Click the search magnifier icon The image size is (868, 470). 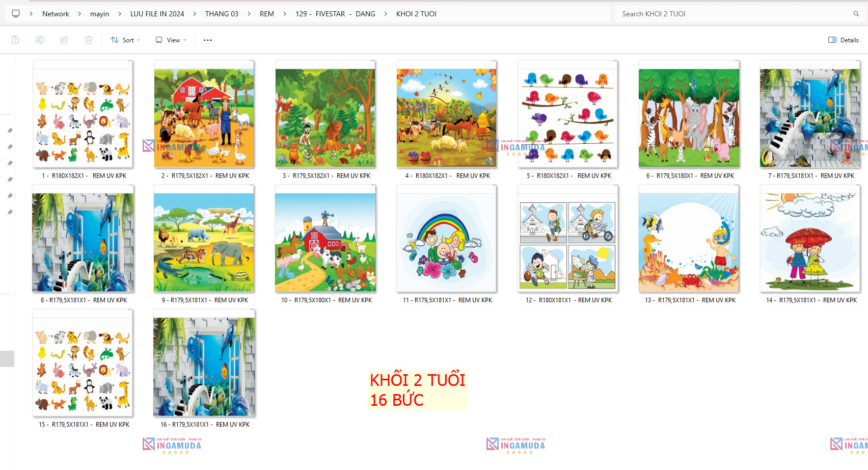coord(856,14)
